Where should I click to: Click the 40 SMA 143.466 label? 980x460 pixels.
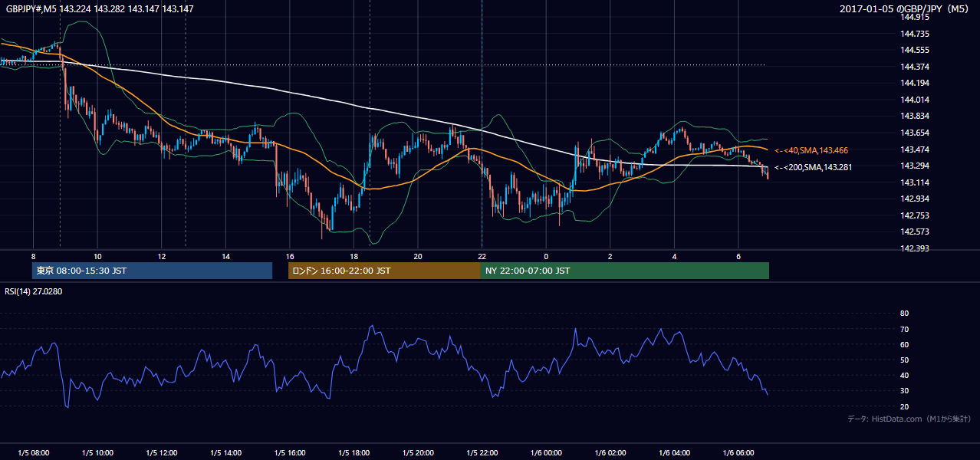click(812, 150)
